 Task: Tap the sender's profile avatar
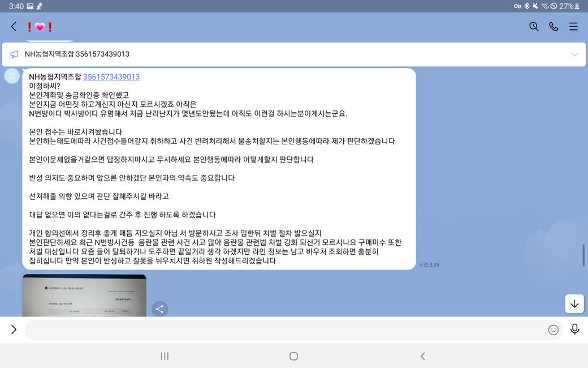[12, 76]
